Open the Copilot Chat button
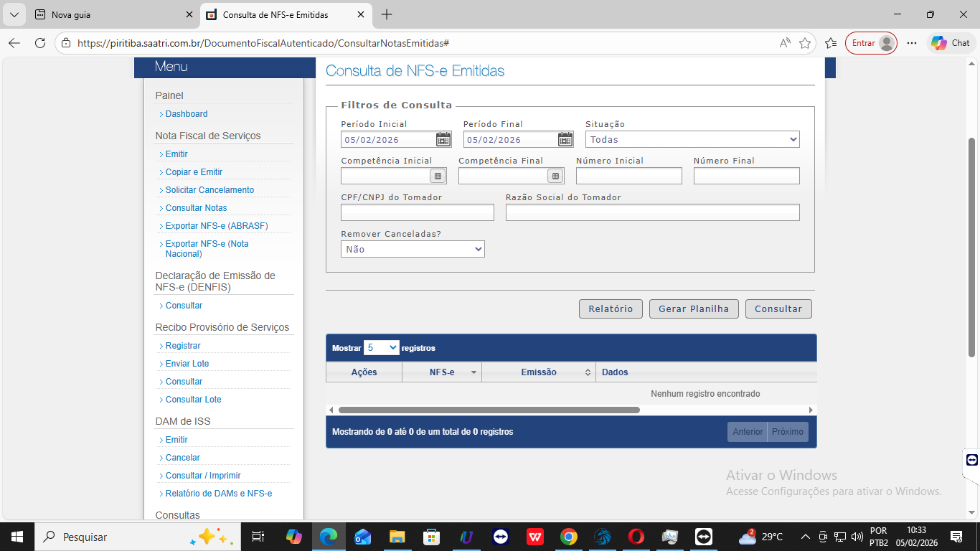The width and height of the screenshot is (980, 551). pos(951,43)
